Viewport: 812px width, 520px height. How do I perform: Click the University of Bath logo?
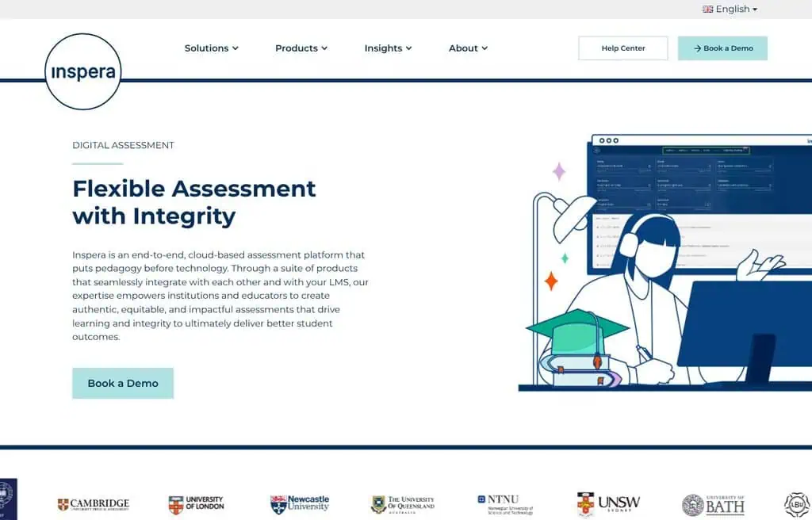point(713,505)
